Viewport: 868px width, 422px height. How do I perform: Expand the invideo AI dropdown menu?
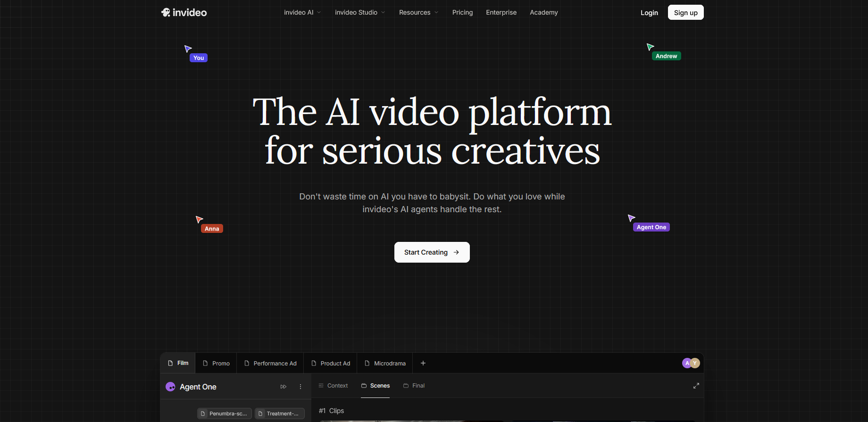click(302, 12)
